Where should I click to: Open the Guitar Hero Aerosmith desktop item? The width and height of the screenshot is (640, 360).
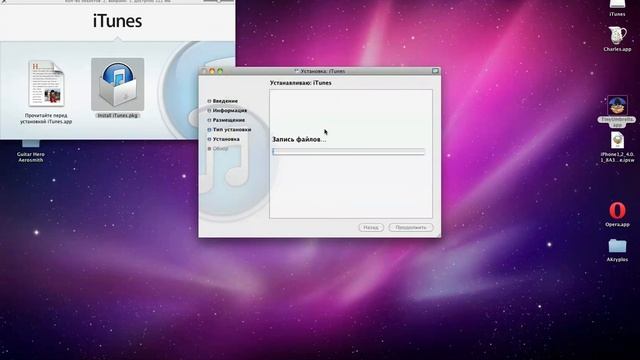point(31,143)
